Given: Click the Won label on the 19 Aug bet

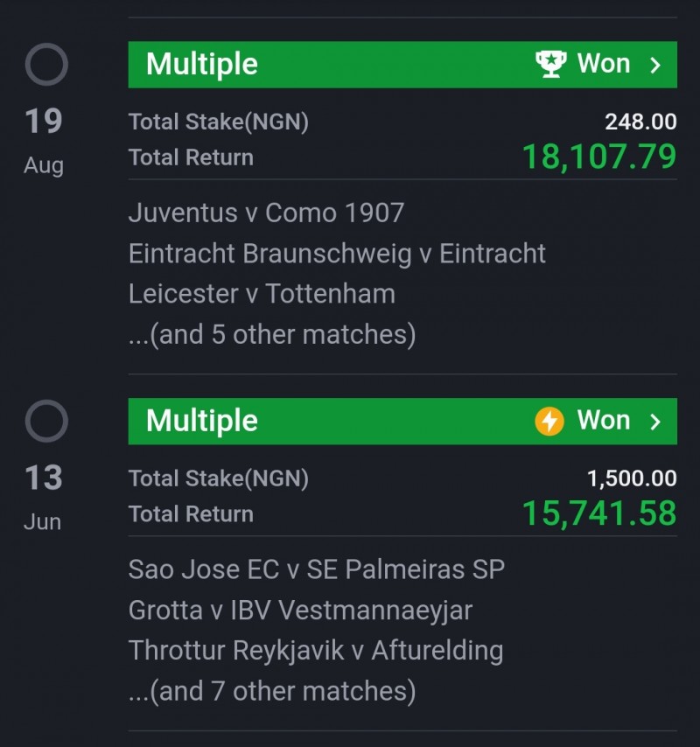Looking at the screenshot, I should [x=604, y=63].
